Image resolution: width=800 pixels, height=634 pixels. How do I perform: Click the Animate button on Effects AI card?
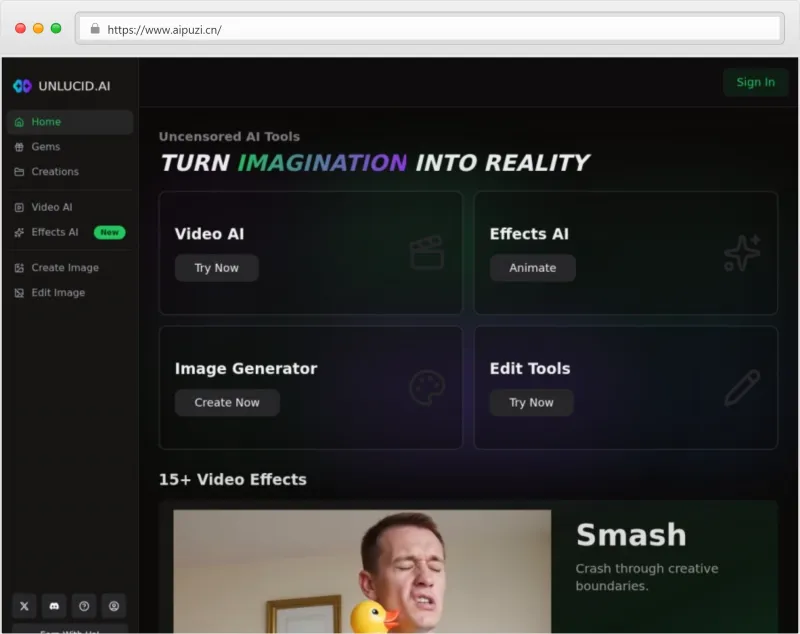[x=532, y=268]
